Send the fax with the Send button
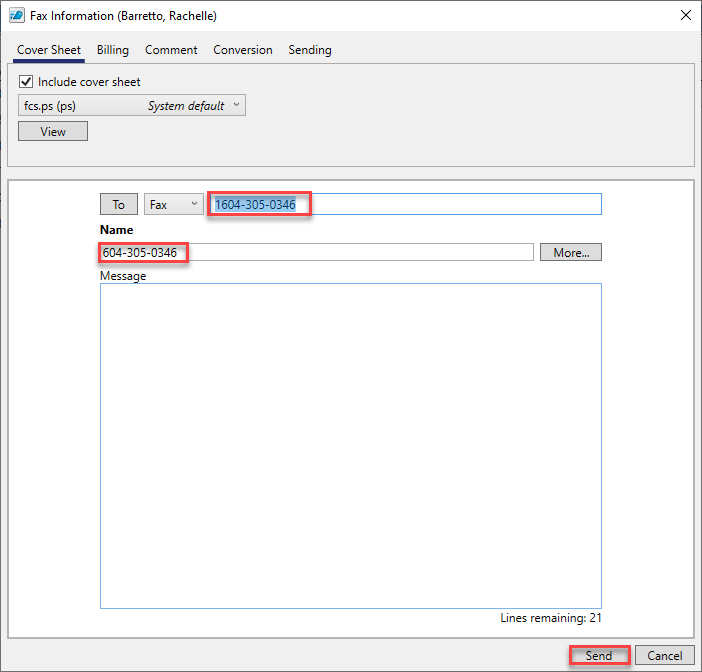The width and height of the screenshot is (702, 672). pyautogui.click(x=599, y=656)
